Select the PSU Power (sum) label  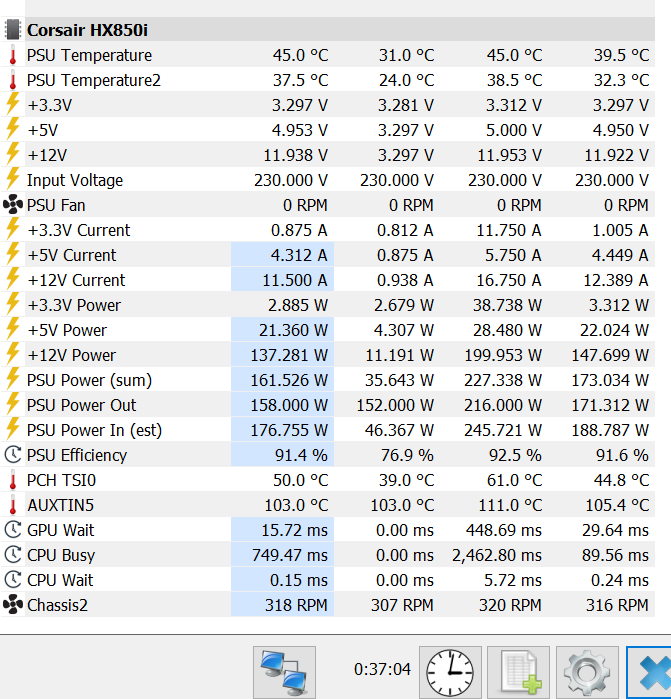90,380
